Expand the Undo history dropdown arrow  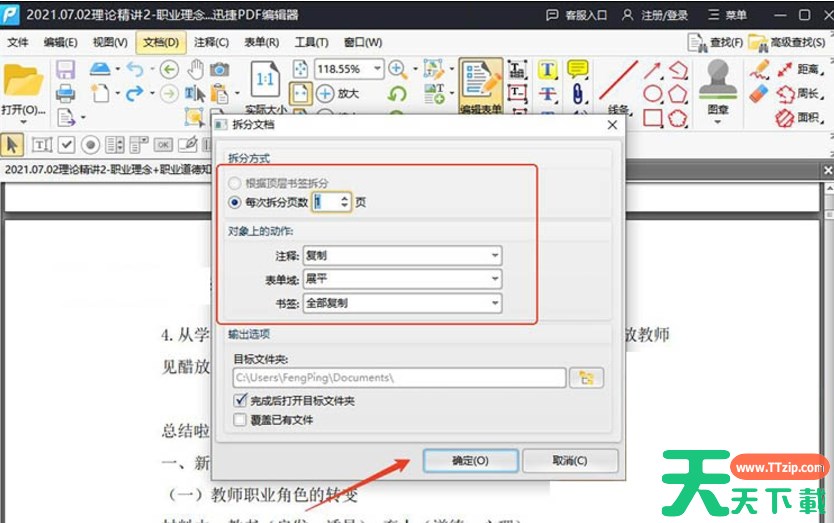pyautogui.click(x=152, y=69)
